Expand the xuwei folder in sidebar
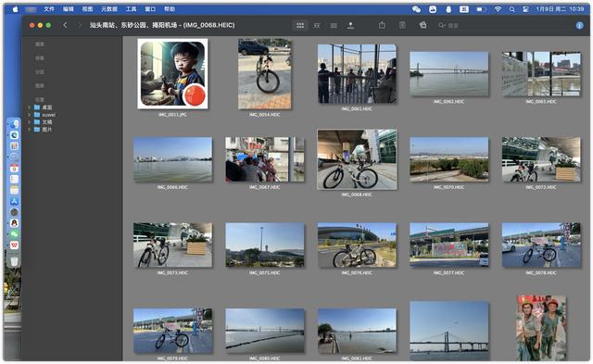593x364 pixels. (x=29, y=115)
